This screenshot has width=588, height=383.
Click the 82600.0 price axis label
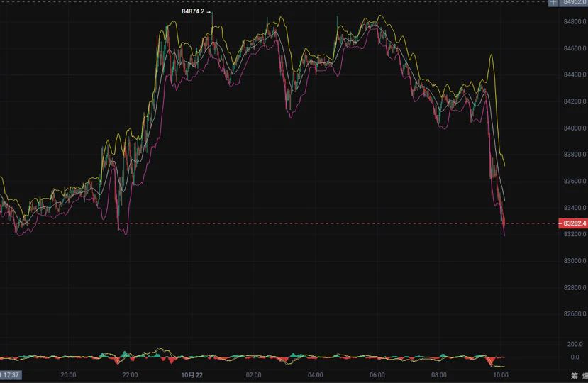point(575,313)
